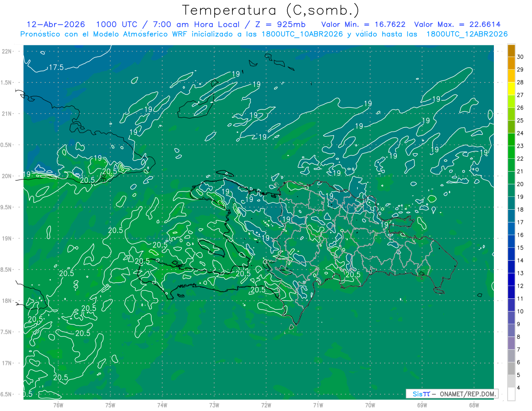The height and width of the screenshot is (411, 532).
Task: Click the 17N latitude axis label
Action: point(7,363)
